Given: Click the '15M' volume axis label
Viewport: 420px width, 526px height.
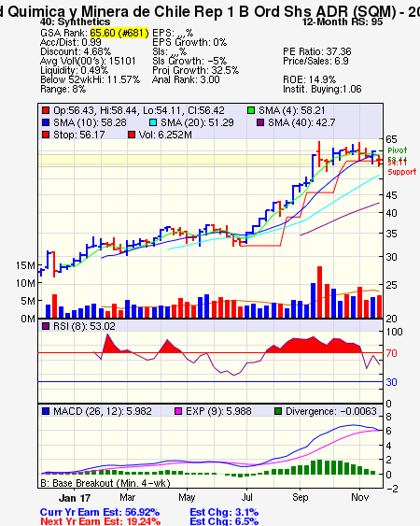Looking at the screenshot, I should pyautogui.click(x=25, y=265).
